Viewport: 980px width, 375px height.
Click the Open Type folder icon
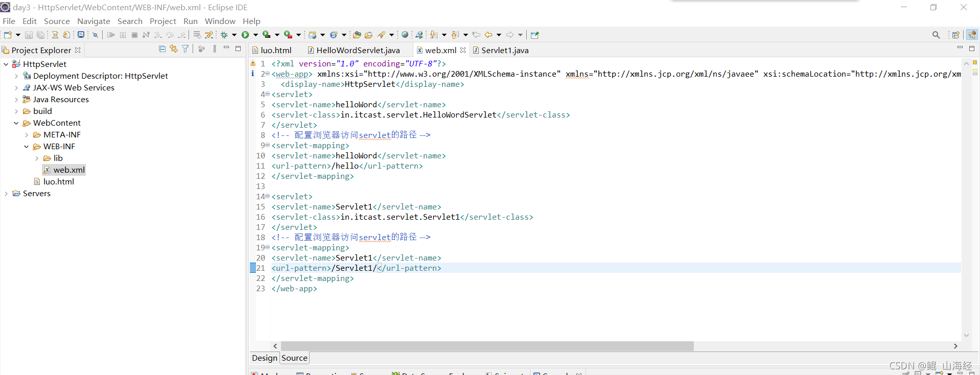(x=357, y=35)
